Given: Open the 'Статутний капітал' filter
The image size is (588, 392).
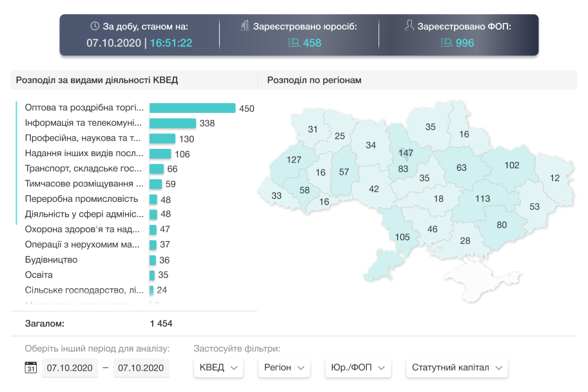Looking at the screenshot, I should (x=456, y=367).
